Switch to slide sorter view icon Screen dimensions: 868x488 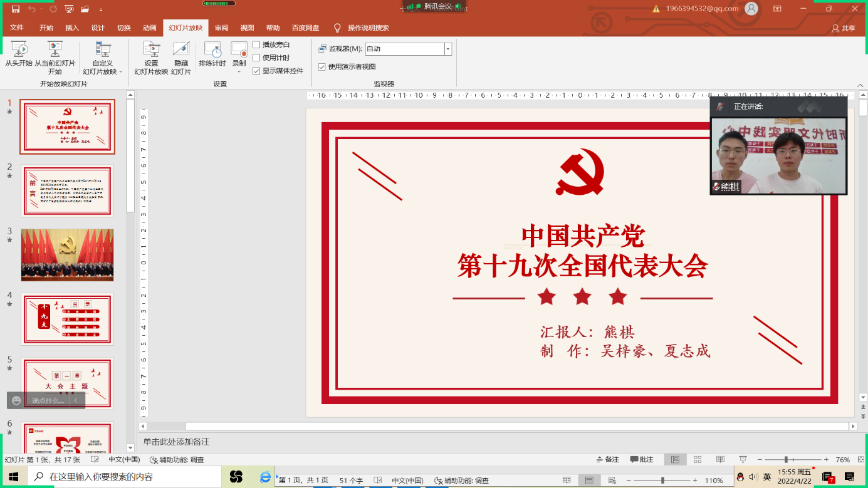tap(698, 460)
